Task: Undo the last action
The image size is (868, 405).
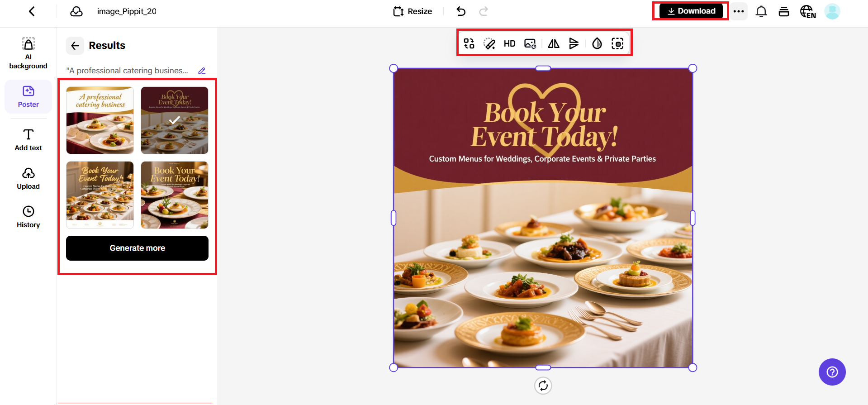Action: tap(461, 11)
